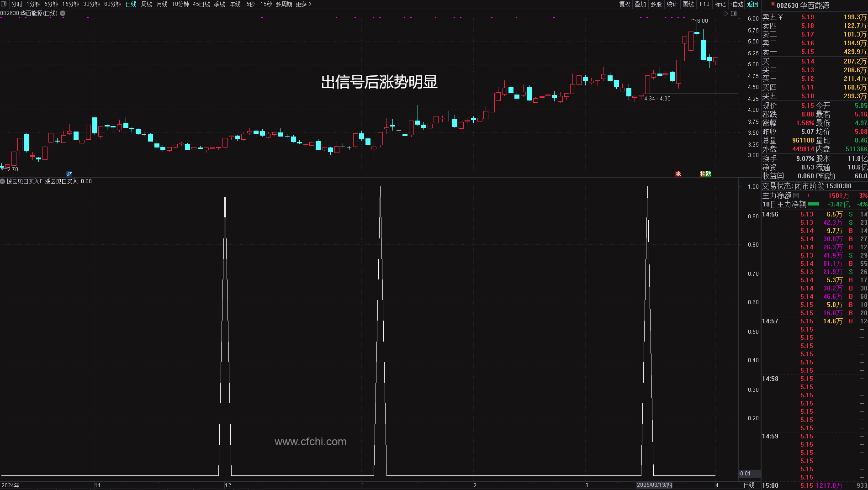Click the 2025/03/13/四 date marker

pos(654,485)
